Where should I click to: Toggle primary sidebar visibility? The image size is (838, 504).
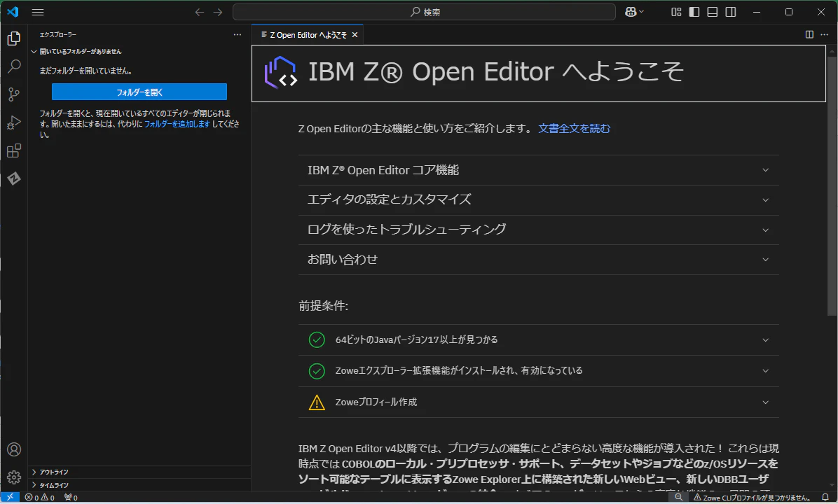(x=694, y=12)
